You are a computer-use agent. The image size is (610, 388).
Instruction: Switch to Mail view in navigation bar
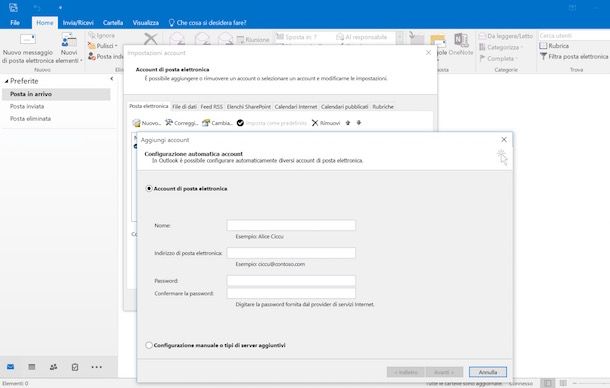(x=11, y=367)
